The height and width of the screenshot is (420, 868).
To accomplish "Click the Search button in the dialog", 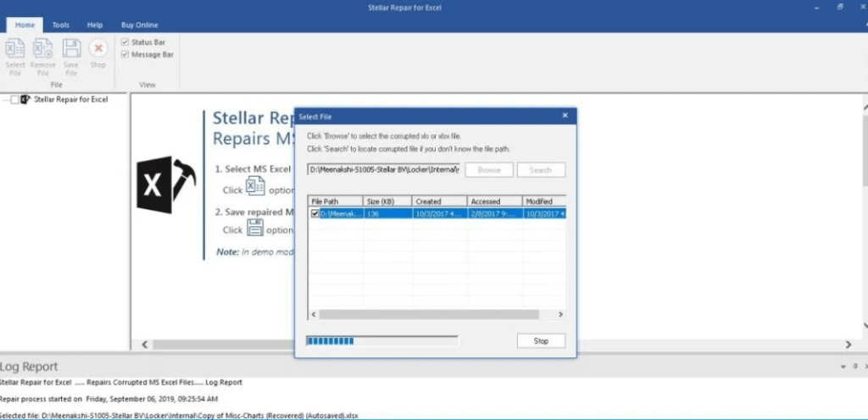I will point(541,169).
